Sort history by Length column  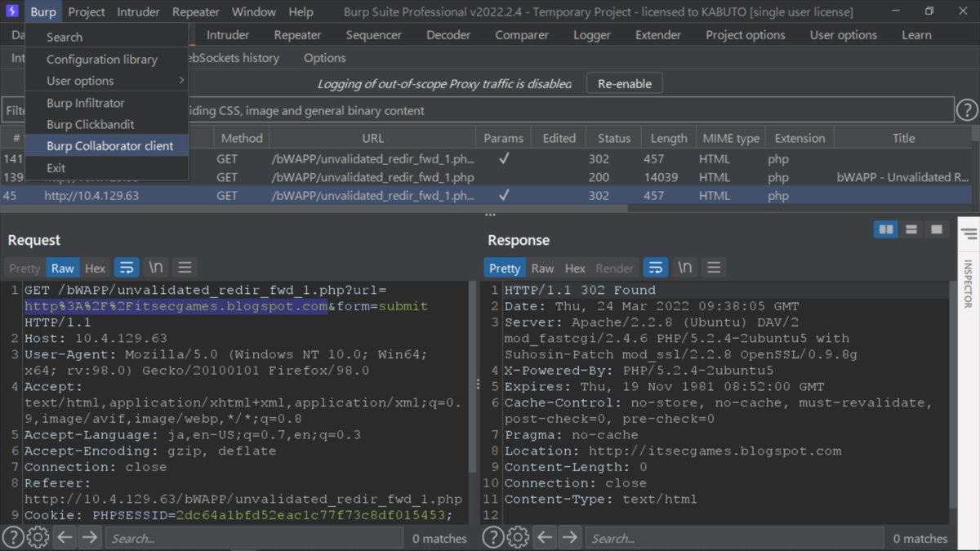pos(669,138)
